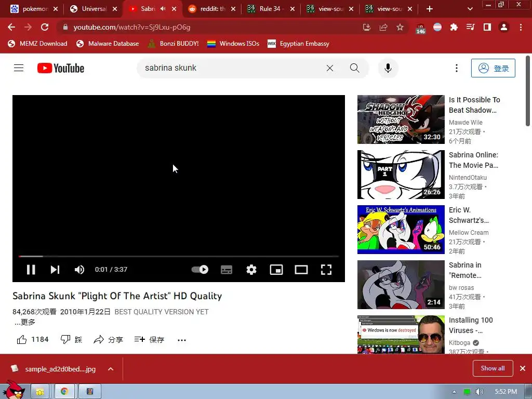Open Windows ISOs bookmark
The height and width of the screenshot is (399, 532).
[233, 44]
